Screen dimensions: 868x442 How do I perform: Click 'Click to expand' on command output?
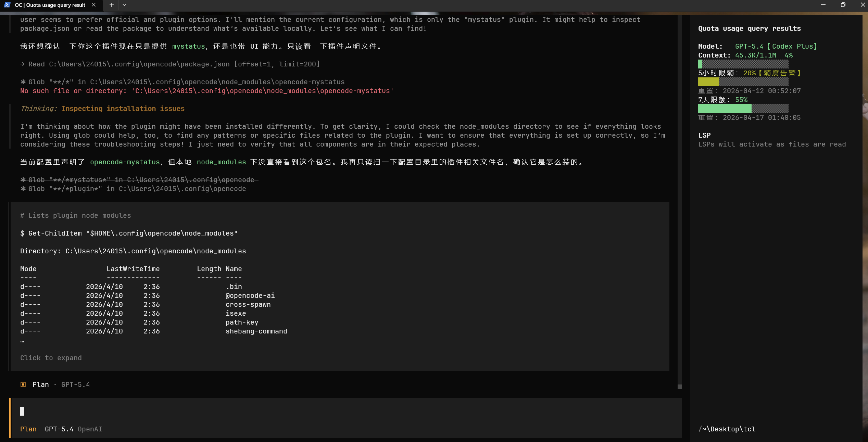click(x=51, y=358)
